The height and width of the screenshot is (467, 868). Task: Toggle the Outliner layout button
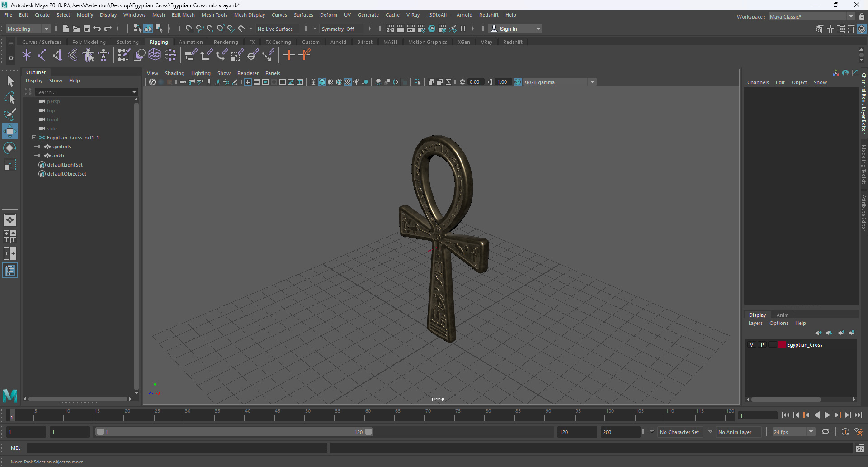point(10,271)
